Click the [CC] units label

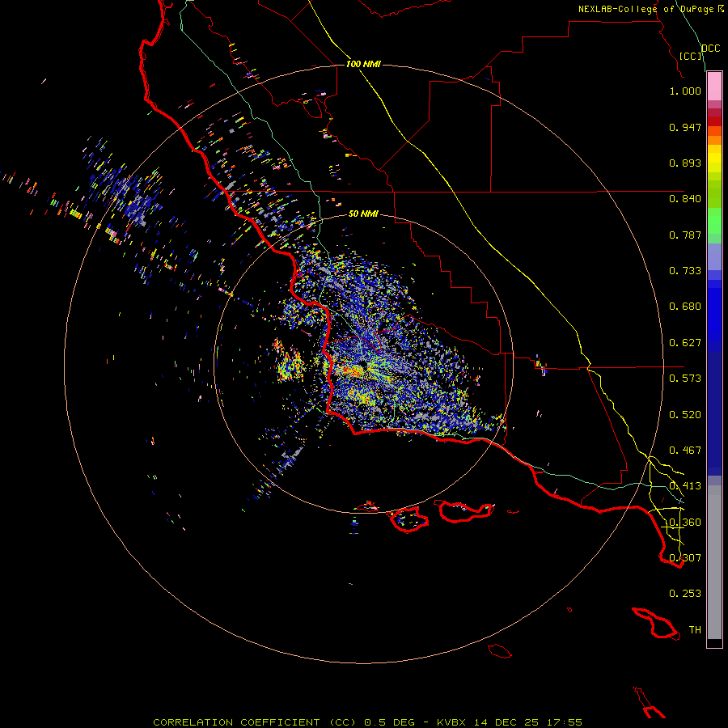691,56
